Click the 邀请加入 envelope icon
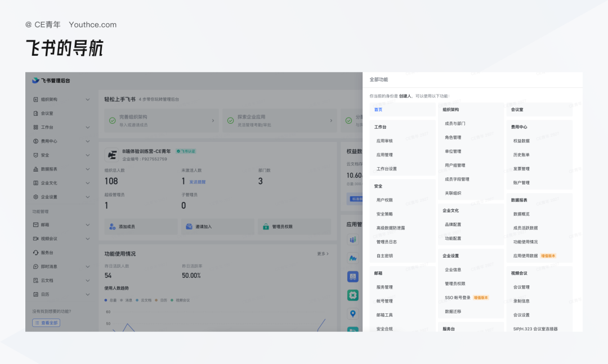This screenshot has width=608, height=364. [x=189, y=227]
